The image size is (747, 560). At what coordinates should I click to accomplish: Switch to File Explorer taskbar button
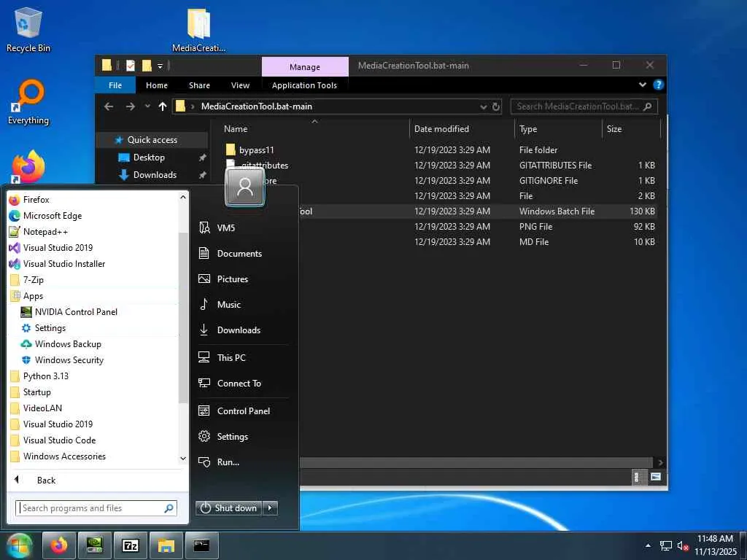(x=166, y=545)
